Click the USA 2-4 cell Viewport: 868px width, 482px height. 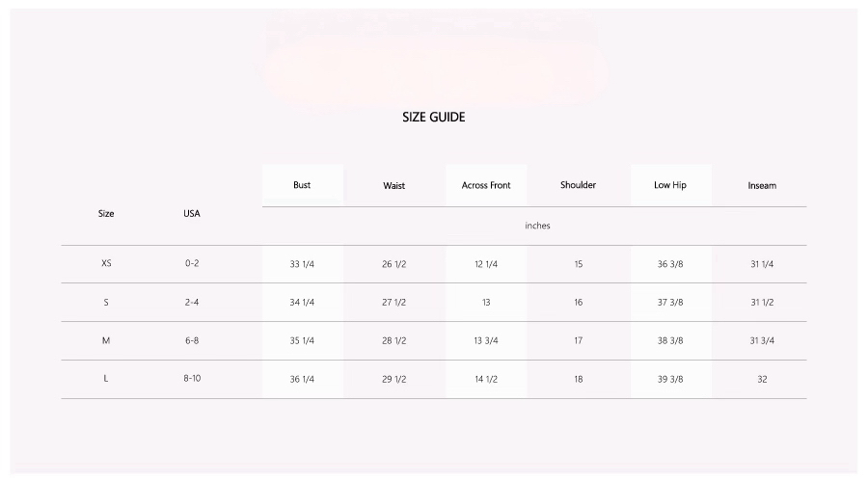(x=192, y=302)
